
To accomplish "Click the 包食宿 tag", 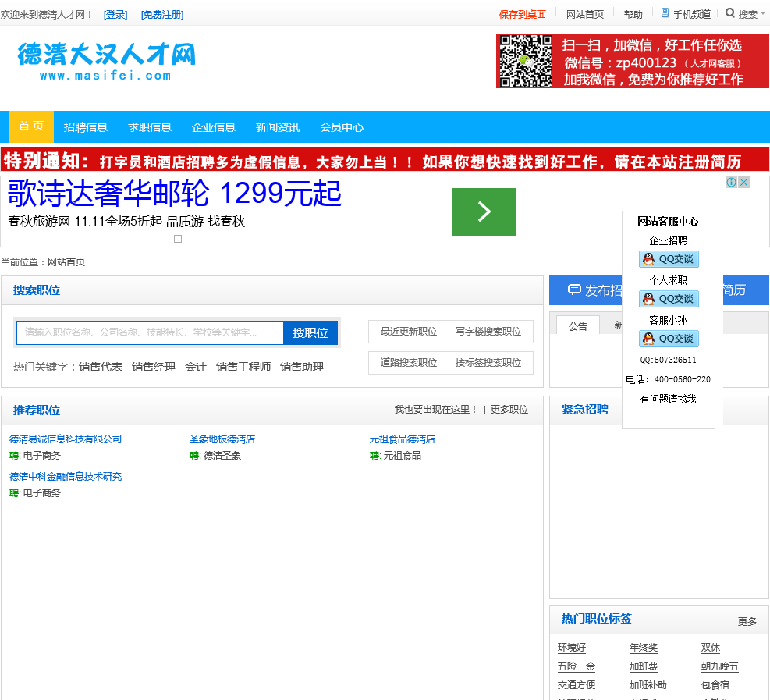I will pyautogui.click(x=715, y=685).
